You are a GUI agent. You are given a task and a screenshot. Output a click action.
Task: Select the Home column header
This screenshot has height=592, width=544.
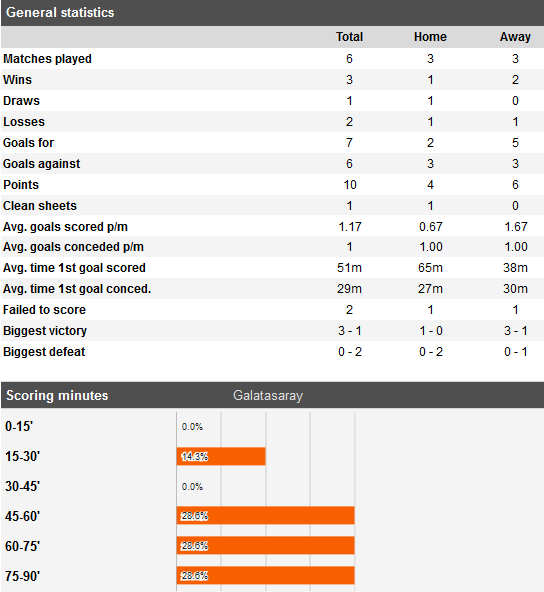pos(430,37)
